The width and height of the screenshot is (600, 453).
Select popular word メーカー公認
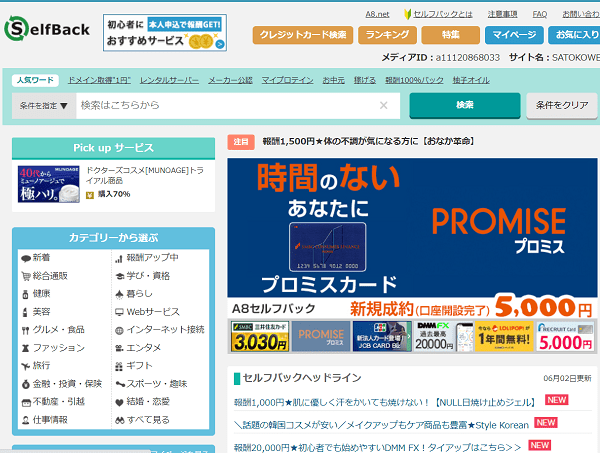[x=230, y=80]
